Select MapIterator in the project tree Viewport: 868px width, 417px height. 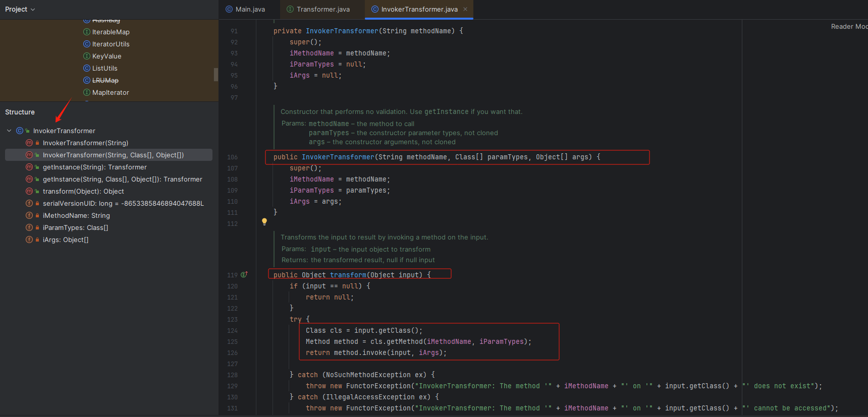pyautogui.click(x=111, y=92)
